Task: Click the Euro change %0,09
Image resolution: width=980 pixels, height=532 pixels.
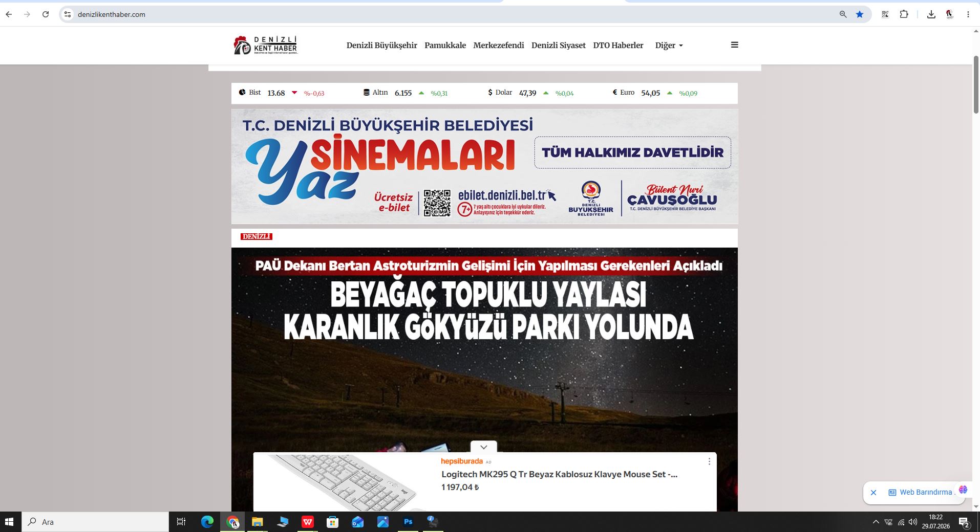Action: 688,93
